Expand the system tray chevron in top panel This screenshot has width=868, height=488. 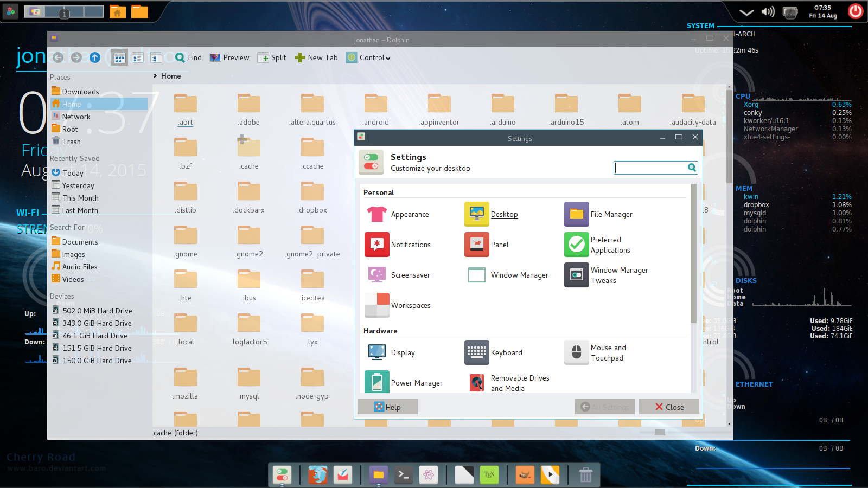point(746,12)
